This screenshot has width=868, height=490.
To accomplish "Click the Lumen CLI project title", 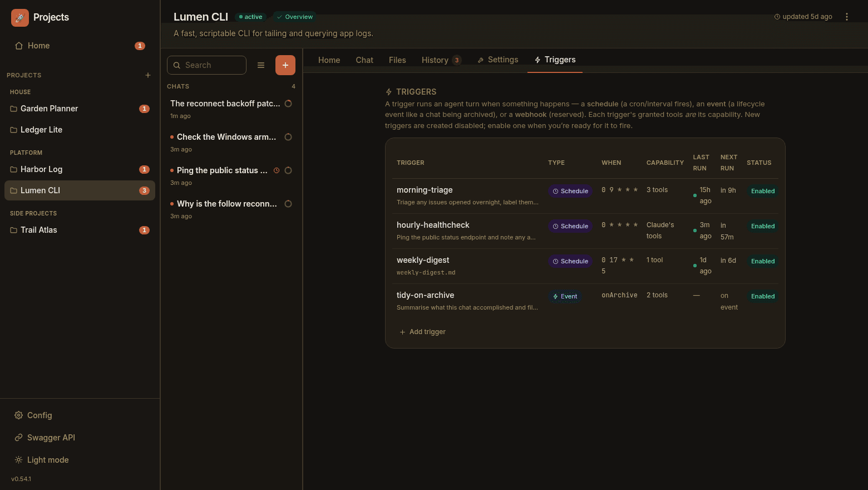I will (x=201, y=17).
